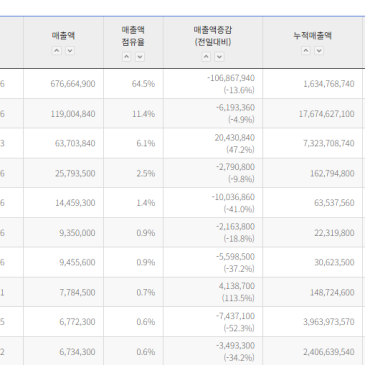Sort 매출액증감 column ascending
Screen dimensions: 365x365
(206, 57)
